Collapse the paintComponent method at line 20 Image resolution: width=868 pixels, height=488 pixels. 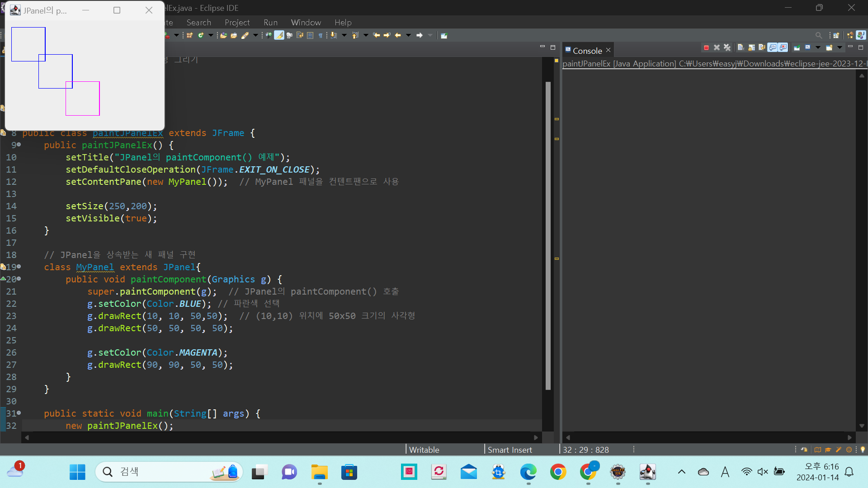19,279
